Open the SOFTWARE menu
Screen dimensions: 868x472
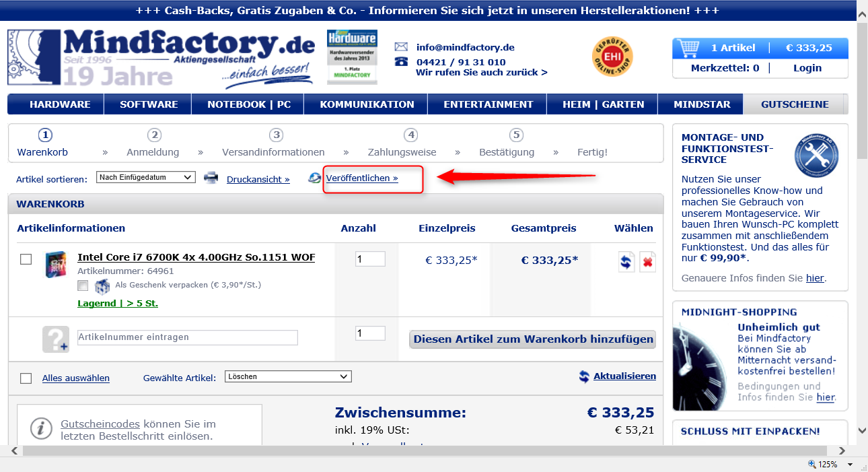coord(149,104)
